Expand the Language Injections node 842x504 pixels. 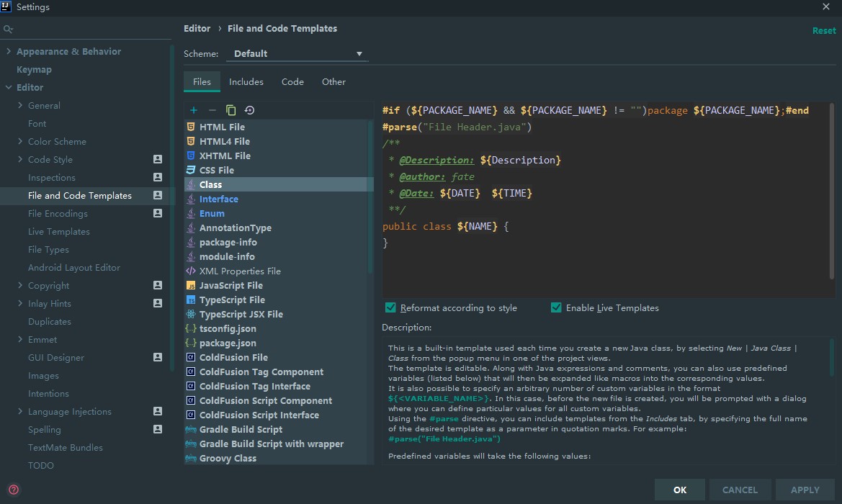coord(20,411)
